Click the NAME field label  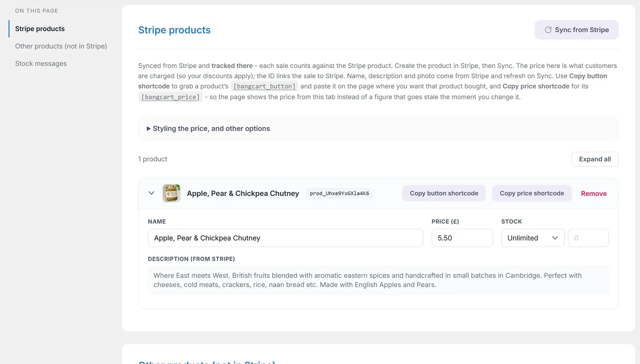click(x=157, y=221)
